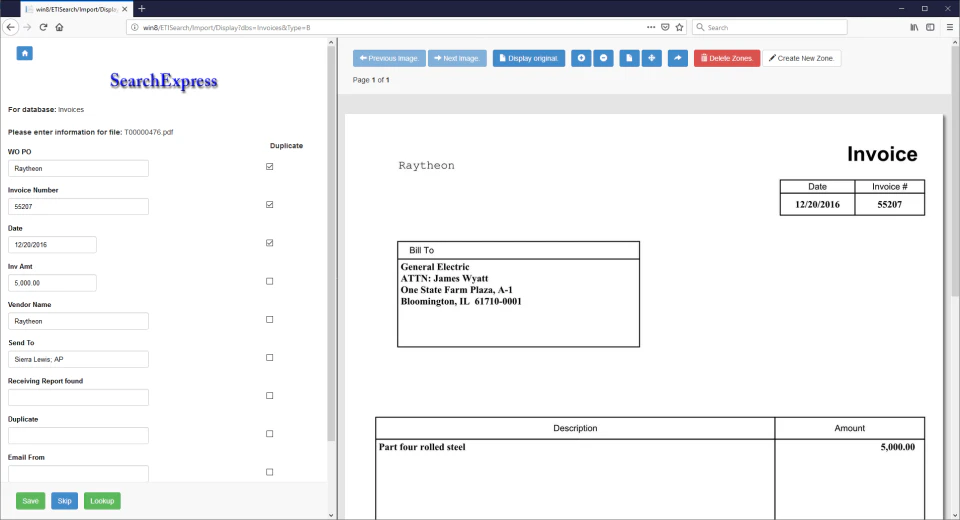Check Duplicate box for Email From

pos(269,472)
